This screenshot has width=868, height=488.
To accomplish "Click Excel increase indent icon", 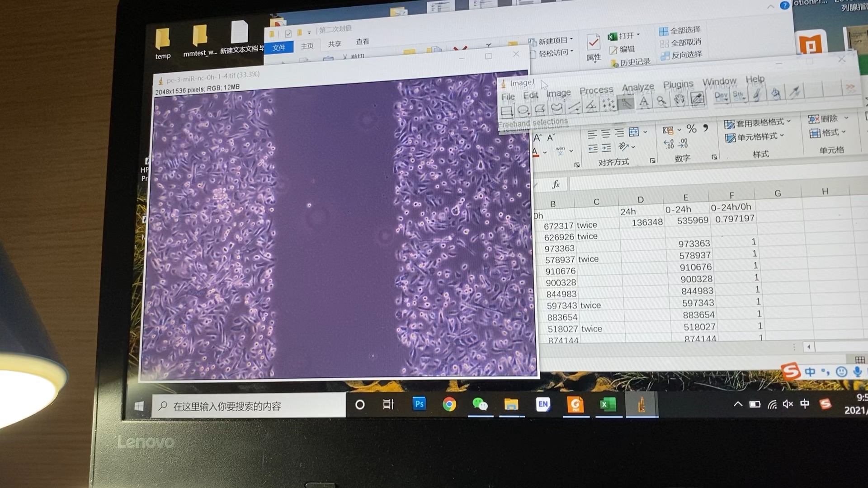I will click(606, 148).
